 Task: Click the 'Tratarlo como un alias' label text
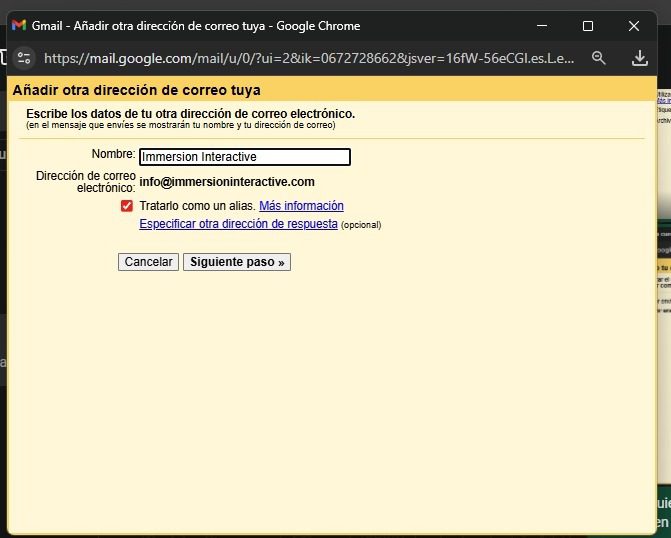[197, 206]
